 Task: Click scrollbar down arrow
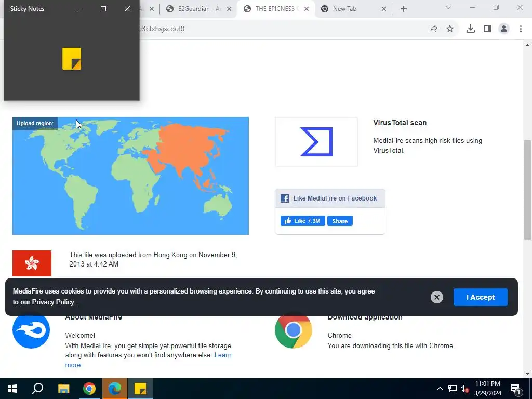527,374
